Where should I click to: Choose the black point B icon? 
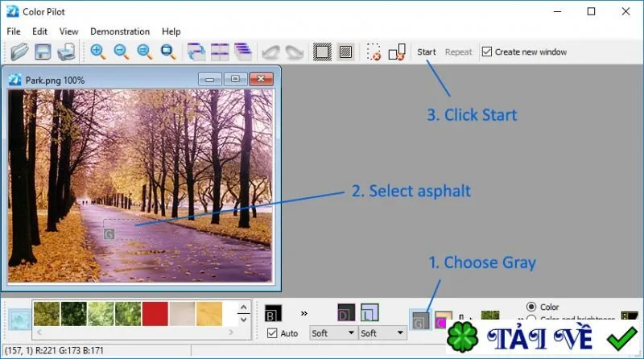(274, 313)
